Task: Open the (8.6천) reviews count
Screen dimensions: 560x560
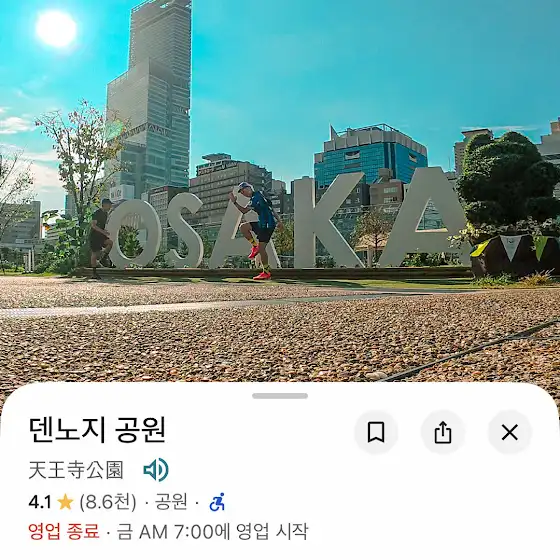Action: 108,502
